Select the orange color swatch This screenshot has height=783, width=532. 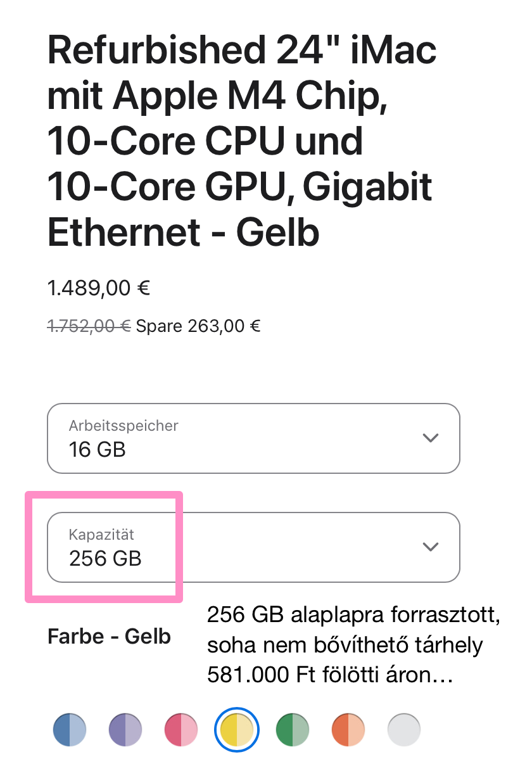click(x=348, y=730)
